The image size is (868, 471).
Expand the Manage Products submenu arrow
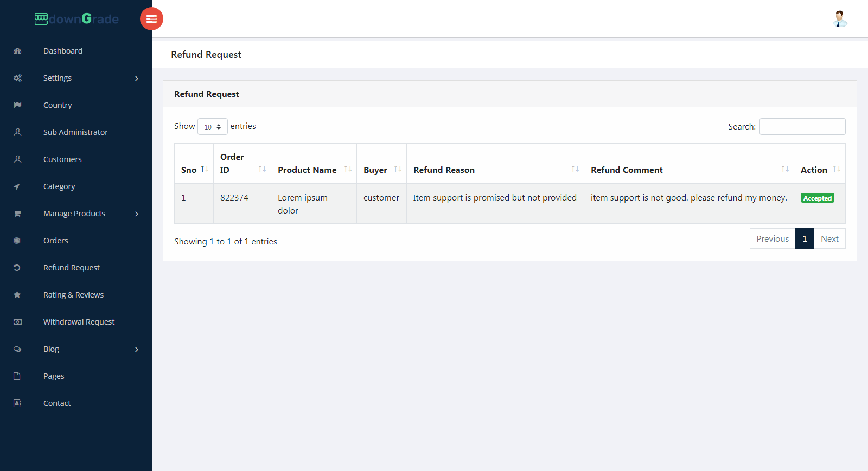[137, 214]
